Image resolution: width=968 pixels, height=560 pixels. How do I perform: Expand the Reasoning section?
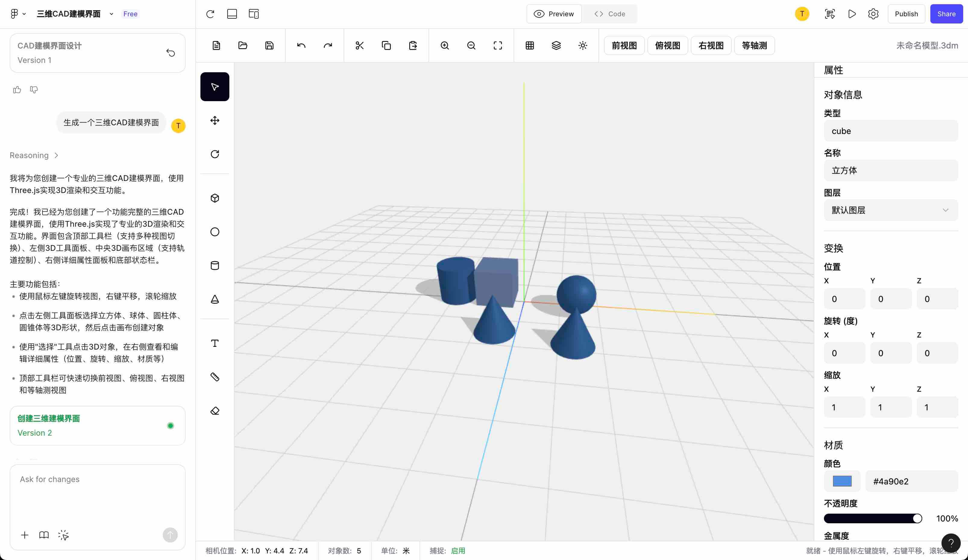tap(34, 155)
